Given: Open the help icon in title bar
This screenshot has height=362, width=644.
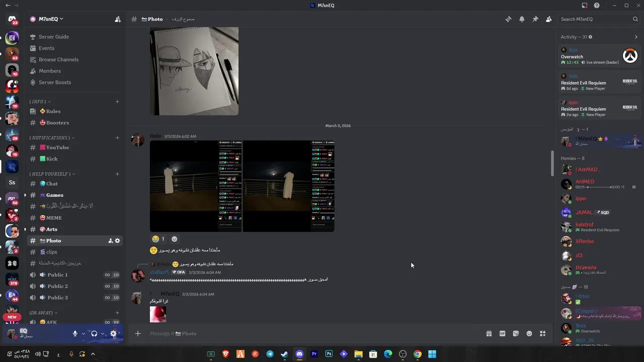Looking at the screenshot, I should (597, 6).
